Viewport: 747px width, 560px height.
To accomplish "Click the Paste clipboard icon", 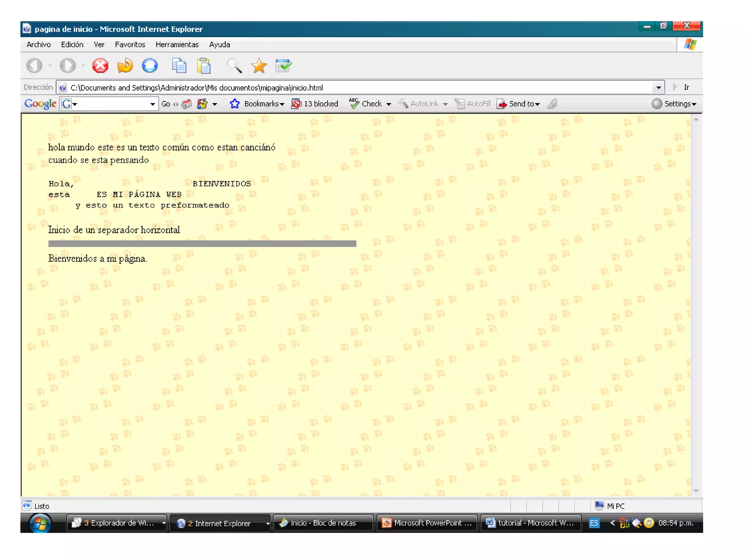I will [x=204, y=66].
